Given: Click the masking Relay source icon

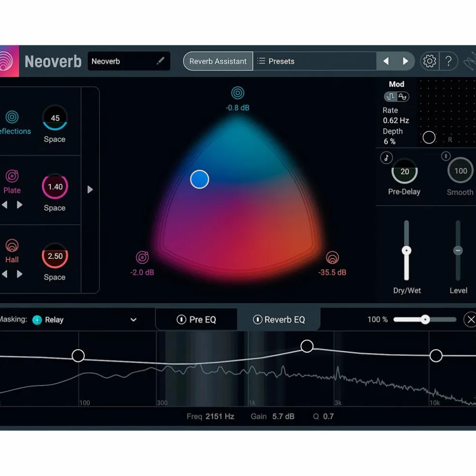Looking at the screenshot, I should 37,320.
